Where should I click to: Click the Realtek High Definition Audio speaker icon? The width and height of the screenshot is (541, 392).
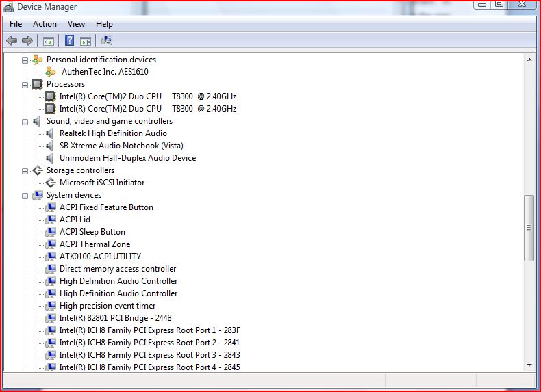pos(50,133)
